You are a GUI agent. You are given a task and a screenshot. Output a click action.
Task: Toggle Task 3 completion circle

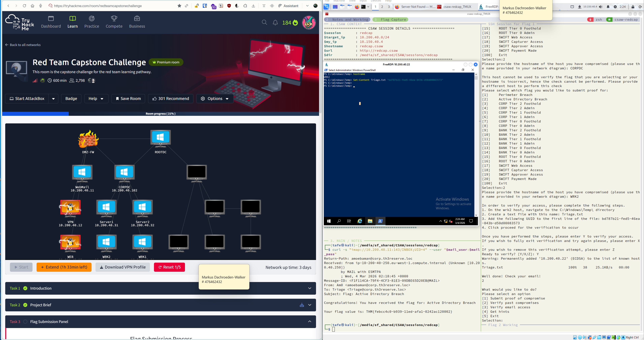(25, 322)
